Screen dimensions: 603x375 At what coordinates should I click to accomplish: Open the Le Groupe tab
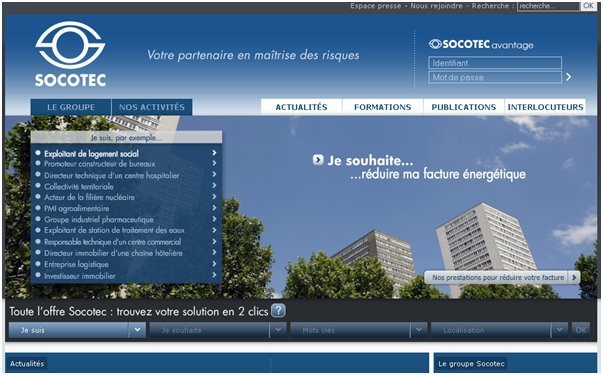click(71, 107)
